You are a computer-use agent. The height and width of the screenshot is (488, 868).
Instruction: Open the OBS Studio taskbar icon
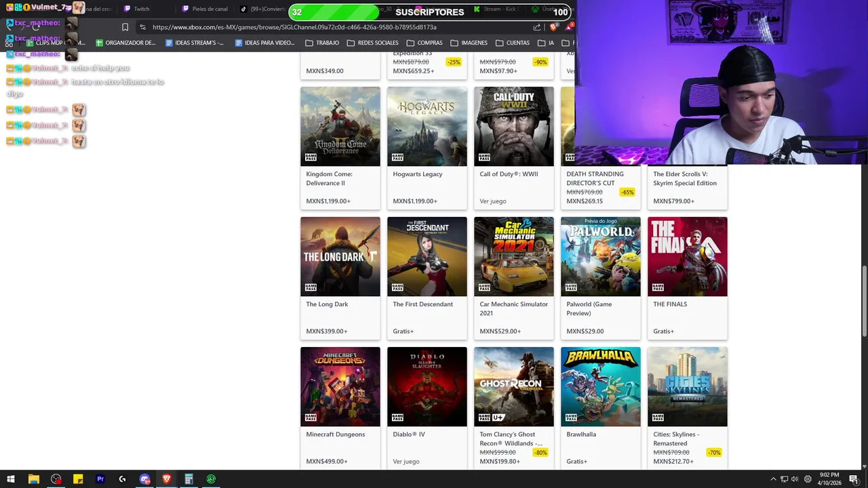[56, 479]
